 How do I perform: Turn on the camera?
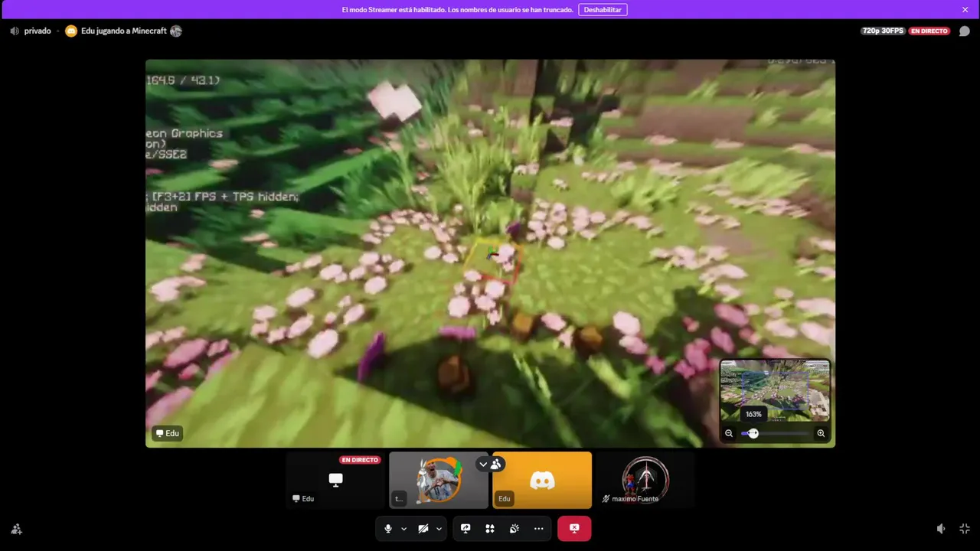[423, 529]
